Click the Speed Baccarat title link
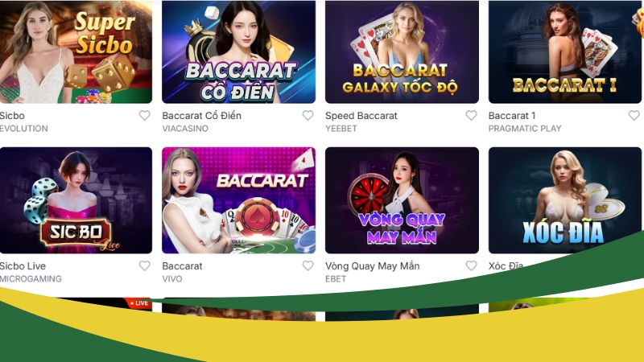Screen dimensions: 644x362 361,116
